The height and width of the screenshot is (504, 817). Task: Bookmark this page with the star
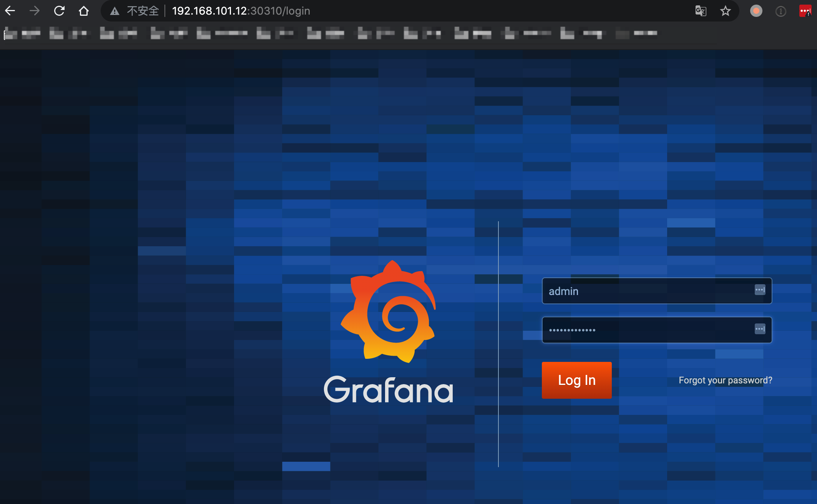point(725,11)
